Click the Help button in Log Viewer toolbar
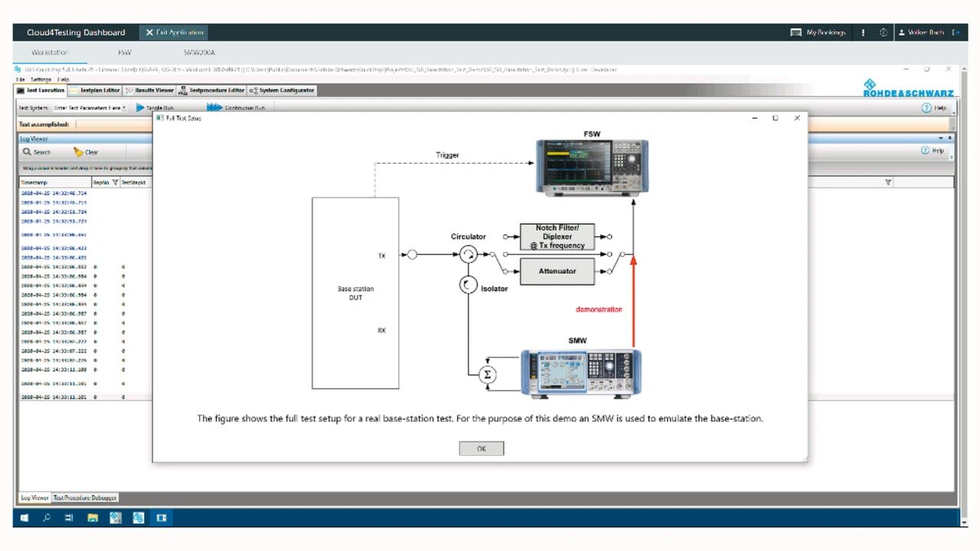The height and width of the screenshot is (551, 980). pyautogui.click(x=933, y=151)
